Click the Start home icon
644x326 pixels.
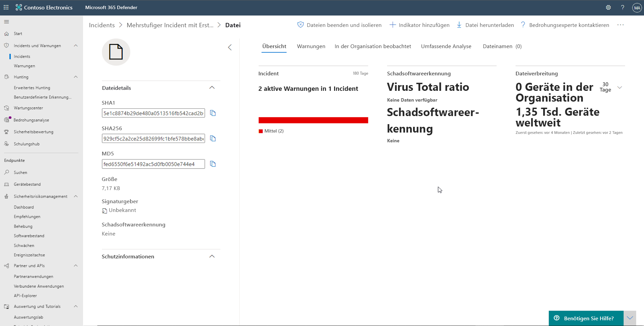(x=6, y=34)
